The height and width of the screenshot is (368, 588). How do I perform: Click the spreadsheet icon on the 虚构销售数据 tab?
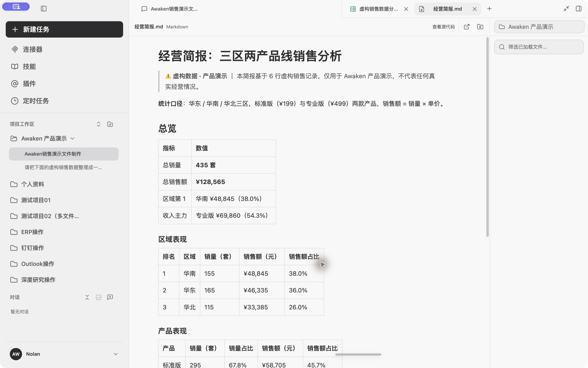tap(353, 9)
